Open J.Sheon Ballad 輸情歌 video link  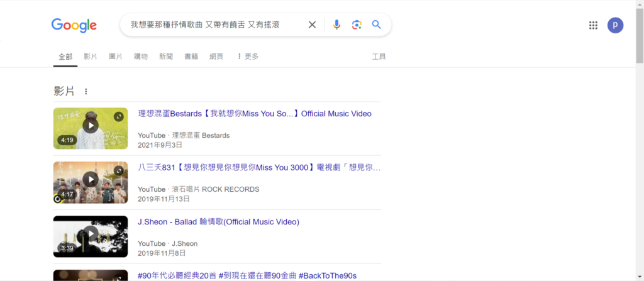coord(218,222)
